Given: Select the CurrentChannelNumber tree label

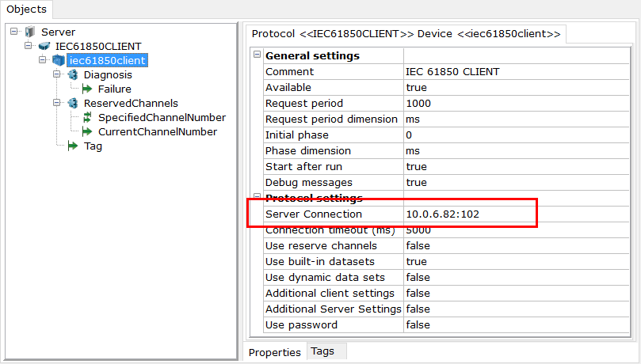Looking at the screenshot, I should click(x=158, y=132).
